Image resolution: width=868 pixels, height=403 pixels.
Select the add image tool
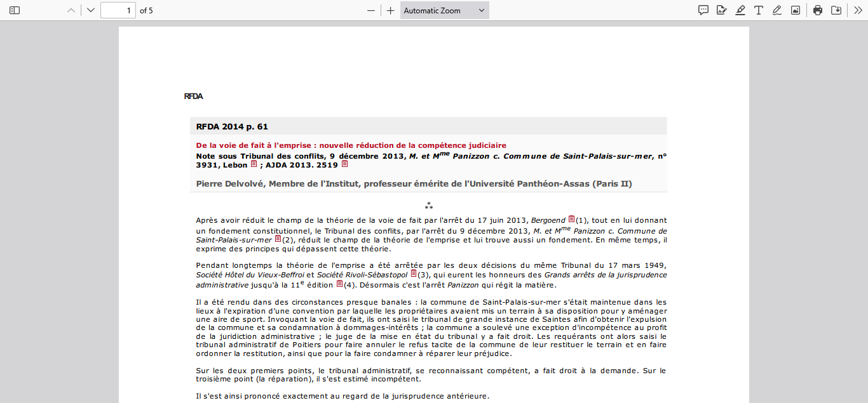point(796,10)
